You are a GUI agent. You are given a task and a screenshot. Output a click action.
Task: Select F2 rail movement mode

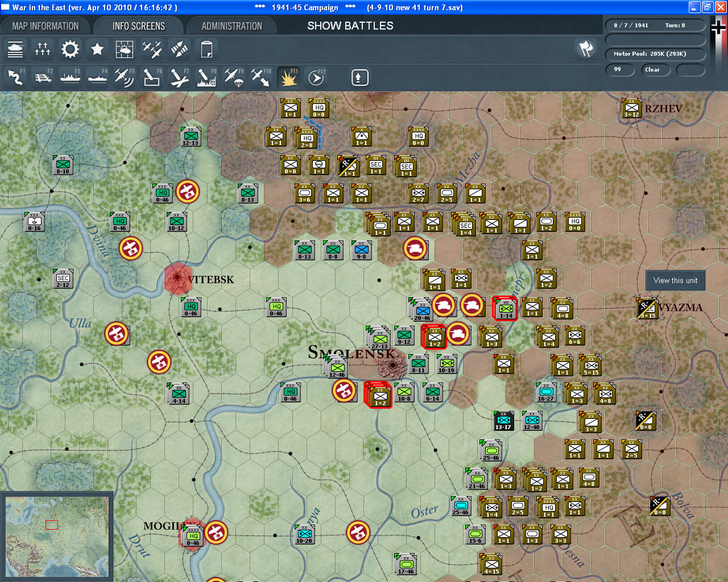coord(43,77)
